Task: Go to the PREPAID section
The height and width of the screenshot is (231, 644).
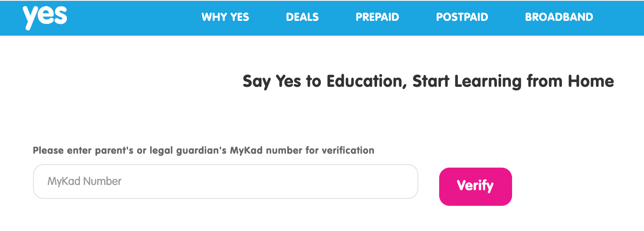Action: point(378,17)
